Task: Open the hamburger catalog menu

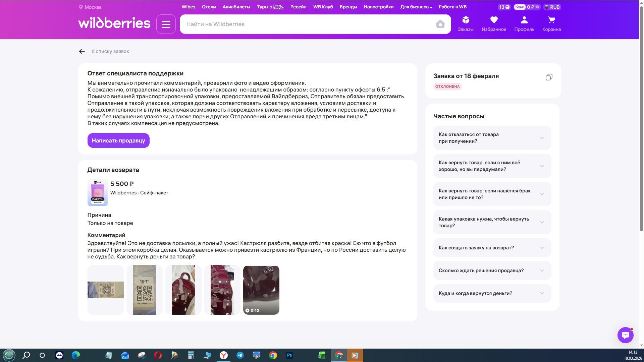Action: [x=166, y=24]
